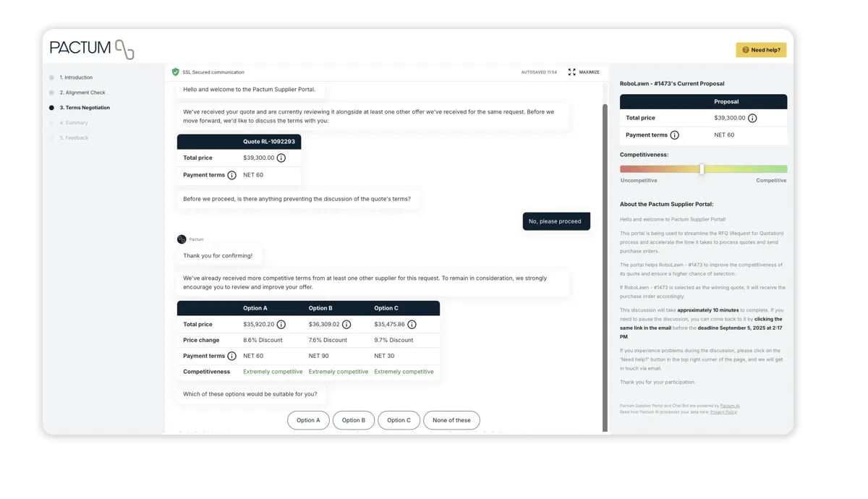Image resolution: width=868 pixels, height=499 pixels.
Task: Open the Privacy Policy link
Action: [723, 411]
